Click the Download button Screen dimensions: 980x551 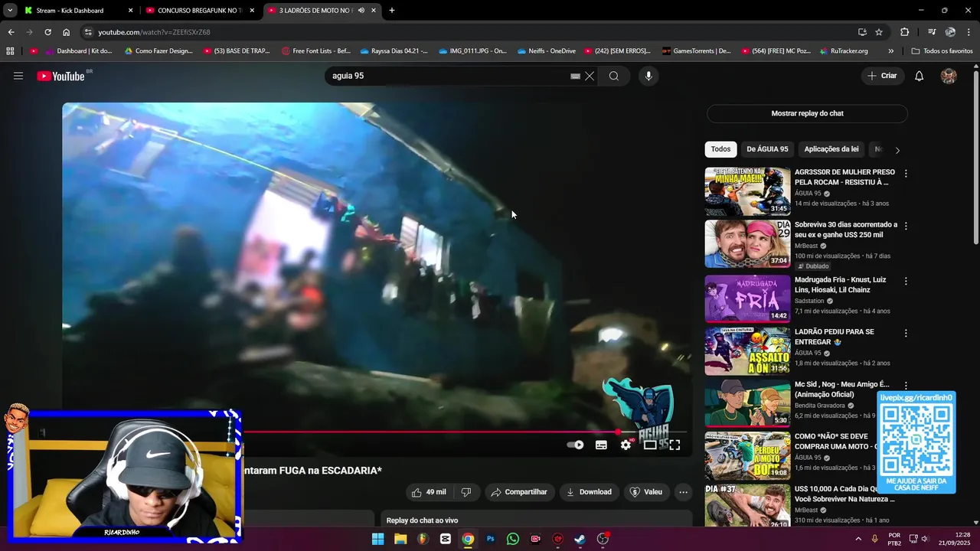pos(589,492)
